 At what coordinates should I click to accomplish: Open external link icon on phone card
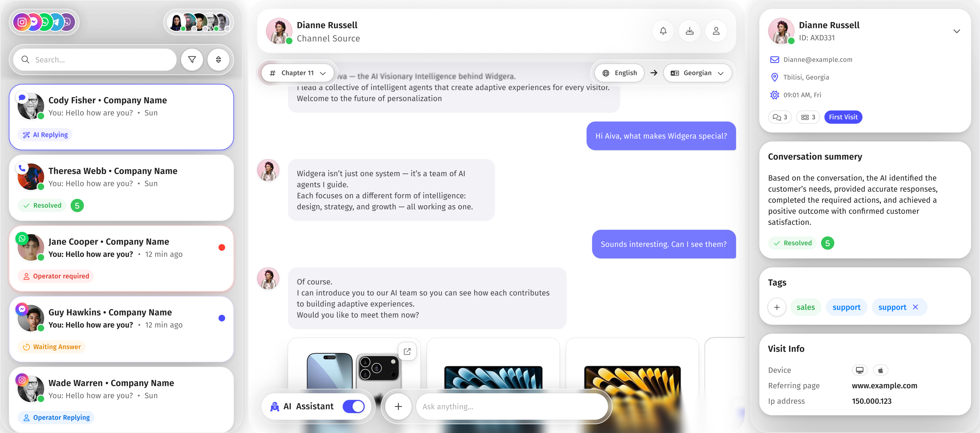[x=407, y=351]
